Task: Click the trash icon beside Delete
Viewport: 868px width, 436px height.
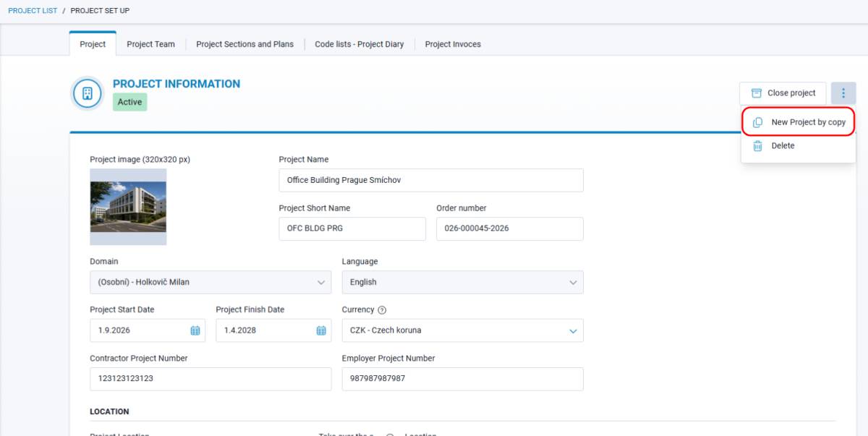Action: pyautogui.click(x=757, y=146)
